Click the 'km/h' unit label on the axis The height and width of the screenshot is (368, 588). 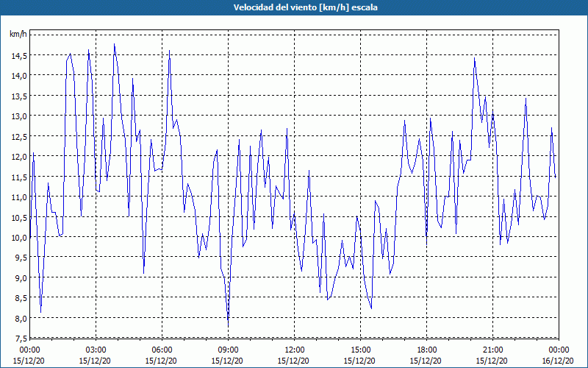point(18,35)
